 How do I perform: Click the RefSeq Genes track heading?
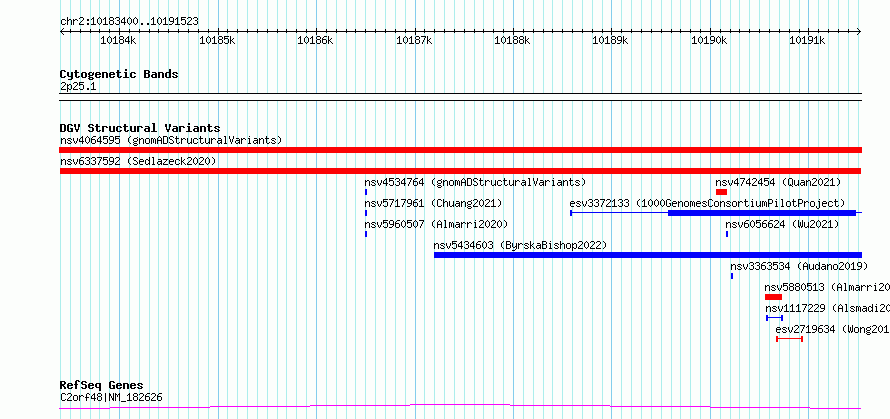[101, 386]
